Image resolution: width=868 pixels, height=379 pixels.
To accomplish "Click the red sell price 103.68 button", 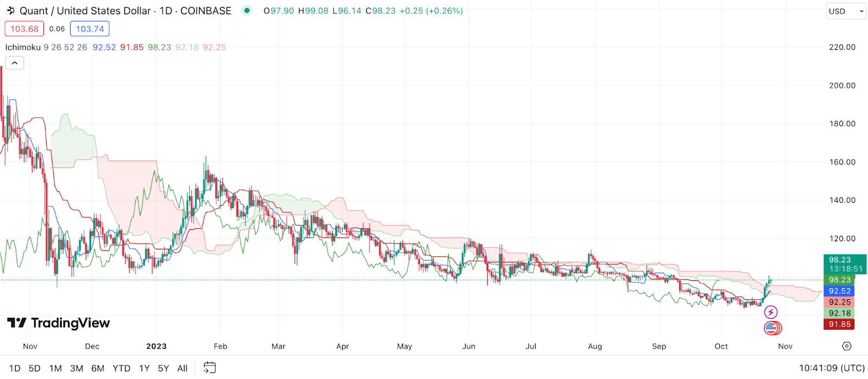I will pyautogui.click(x=24, y=29).
